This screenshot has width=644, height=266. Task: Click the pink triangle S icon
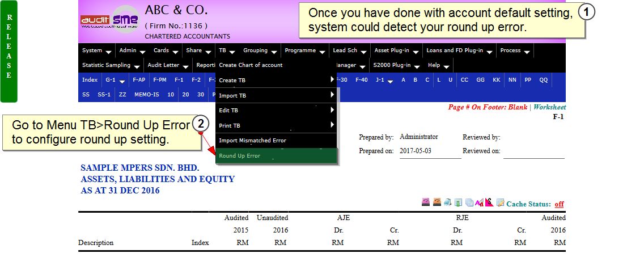[x=489, y=202]
